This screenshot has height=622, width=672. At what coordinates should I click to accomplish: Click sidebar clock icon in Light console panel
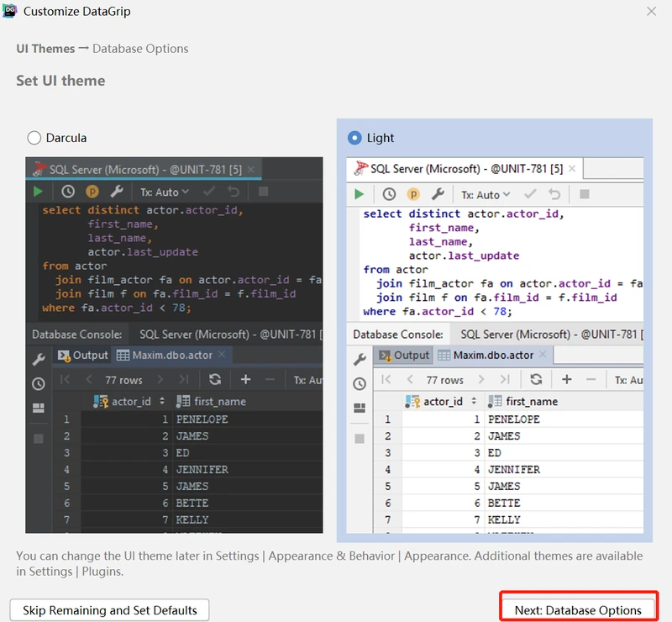(360, 383)
